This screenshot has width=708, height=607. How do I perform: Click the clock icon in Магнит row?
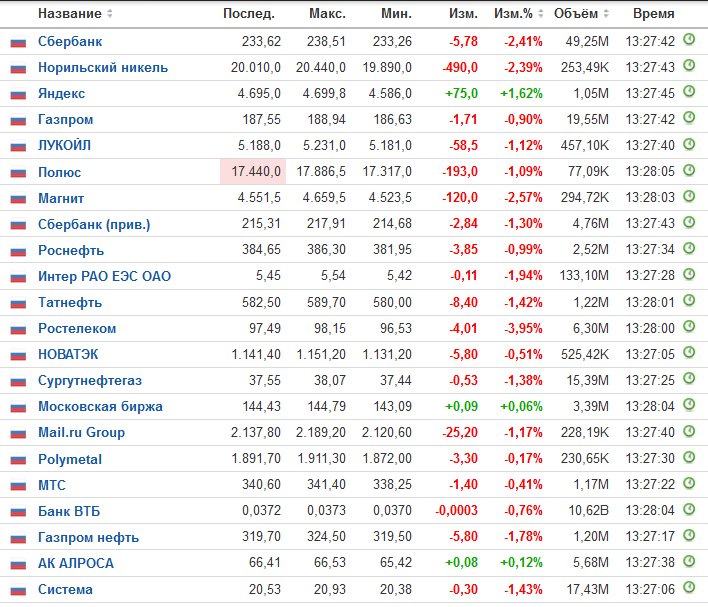tap(689, 196)
